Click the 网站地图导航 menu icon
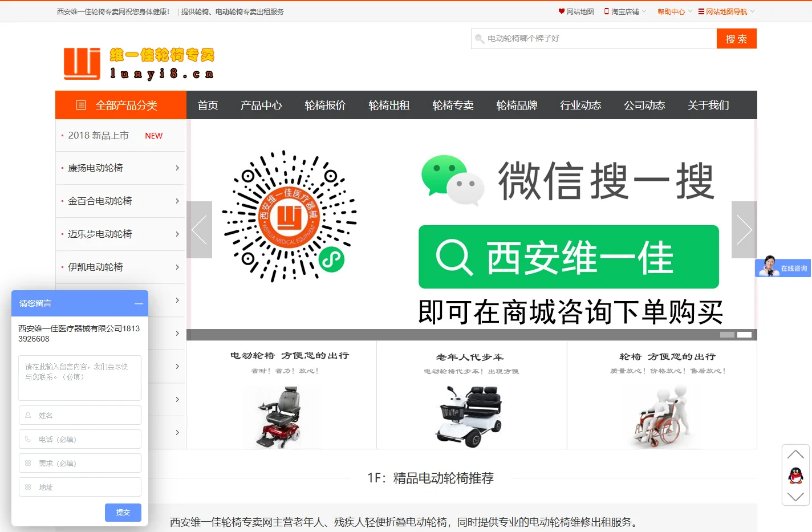 click(x=701, y=11)
